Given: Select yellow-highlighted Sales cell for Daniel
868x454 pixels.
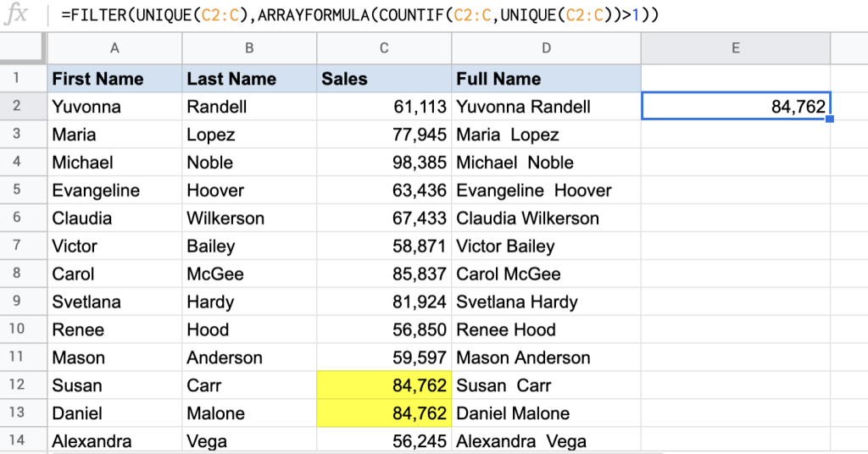Looking at the screenshot, I should click(384, 413).
